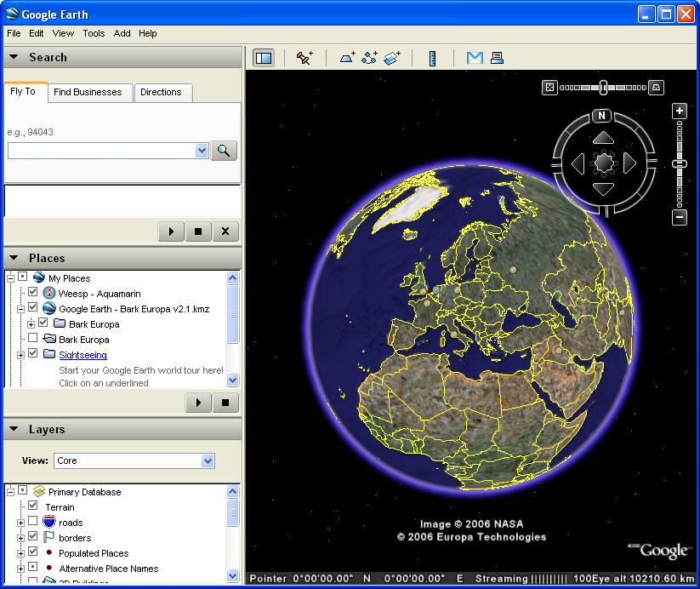This screenshot has height=589, width=700.
Task: Collapse the My Places tree node
Action: click(11, 278)
